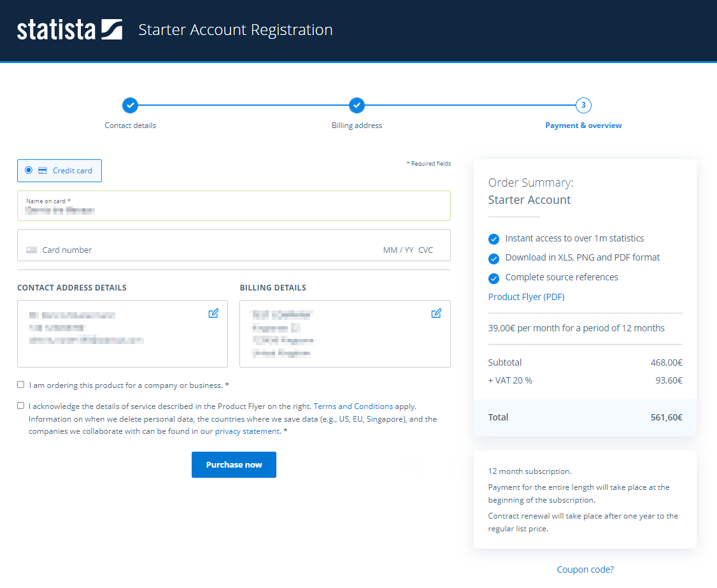Click the card brand icon in card number field
This screenshot has width=717, height=588.
[x=32, y=250]
